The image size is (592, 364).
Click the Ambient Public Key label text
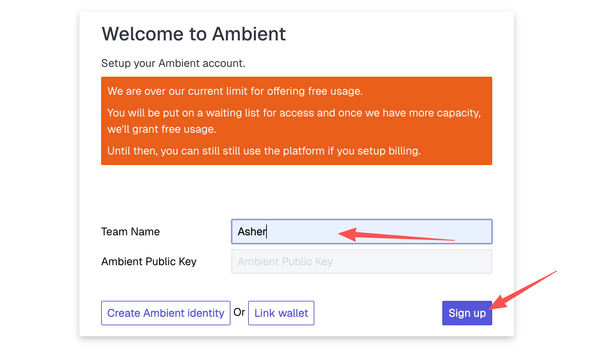coord(149,261)
